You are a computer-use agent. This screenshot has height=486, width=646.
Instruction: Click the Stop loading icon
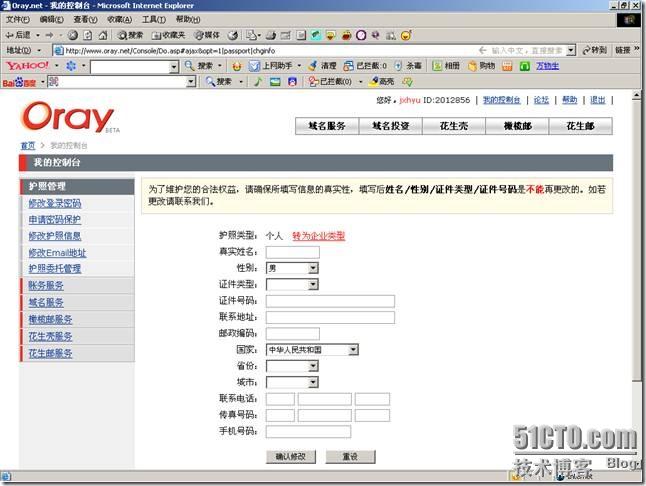click(73, 35)
